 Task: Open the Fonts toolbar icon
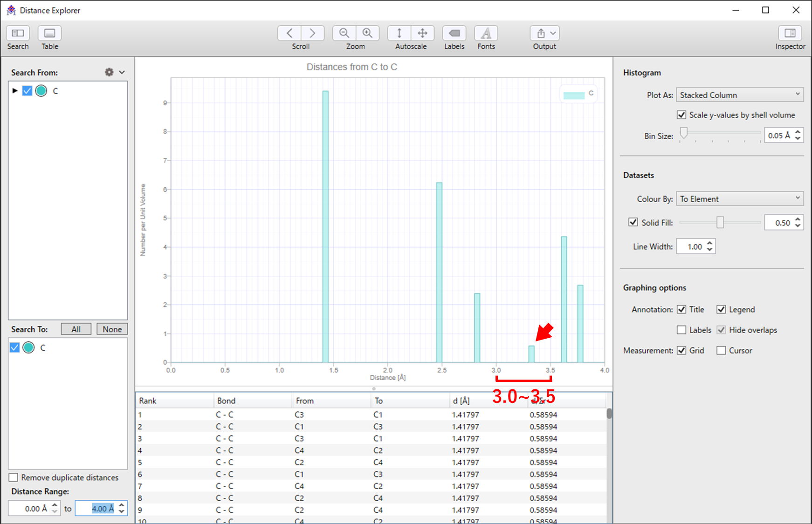486,34
